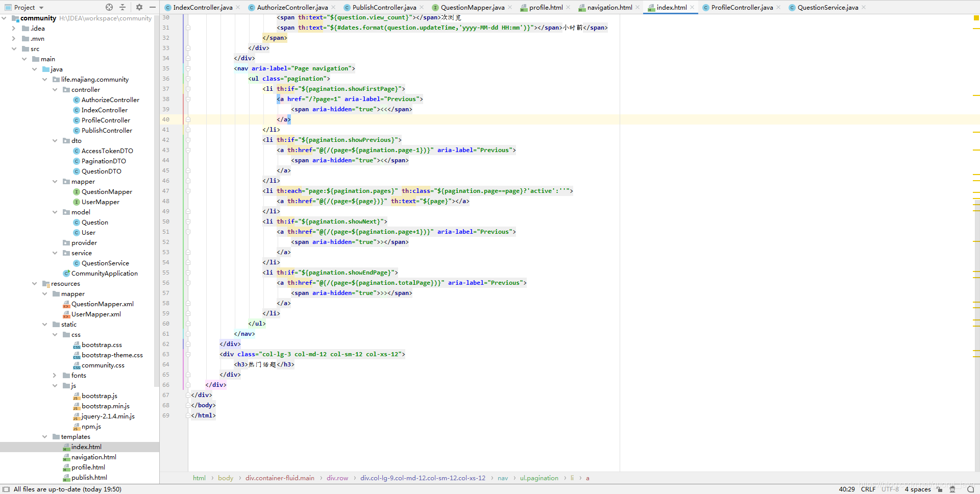
Task: Close the navigation.html tab
Action: 638,7
